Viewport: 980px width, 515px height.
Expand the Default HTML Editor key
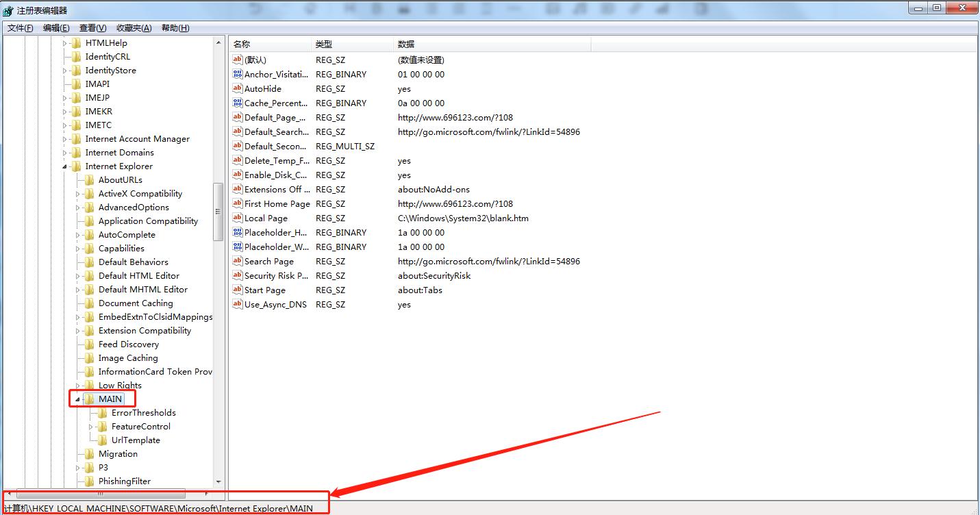click(x=78, y=276)
